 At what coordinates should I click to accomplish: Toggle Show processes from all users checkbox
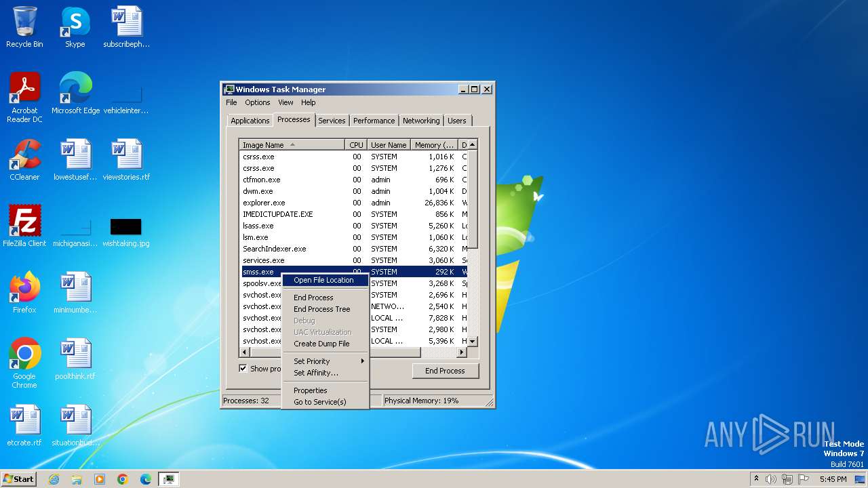click(243, 369)
